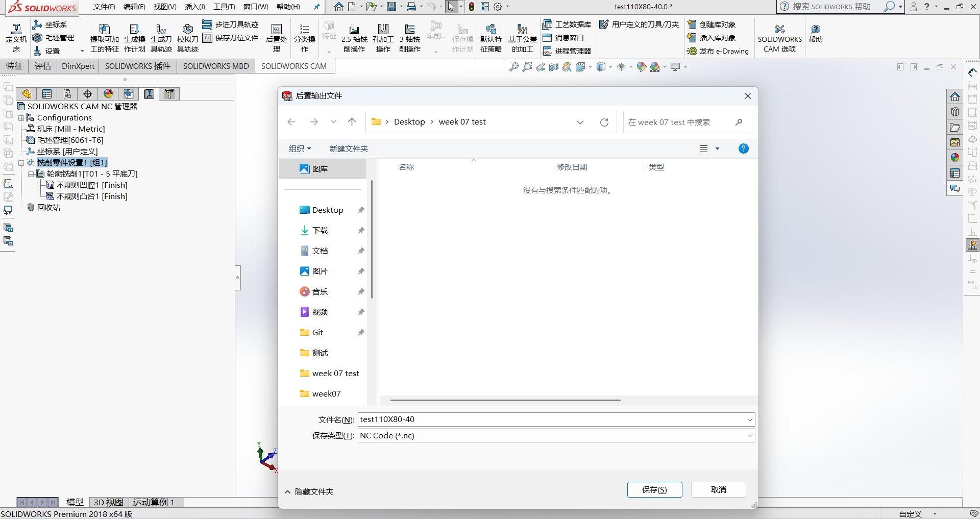980x519 pixels.
Task: Switch to the 特征 ribbon tab
Action: 14,66
